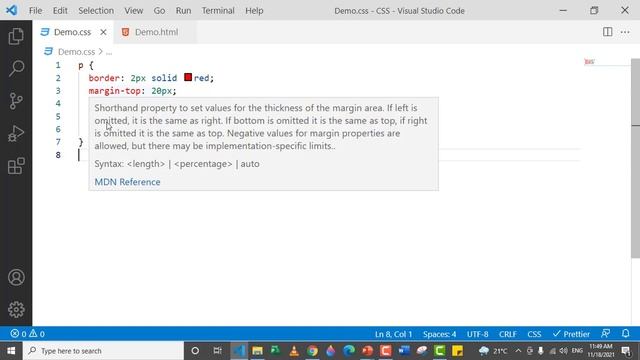Click the margin-top property text
Viewport: 640px width, 360px height.
114,91
